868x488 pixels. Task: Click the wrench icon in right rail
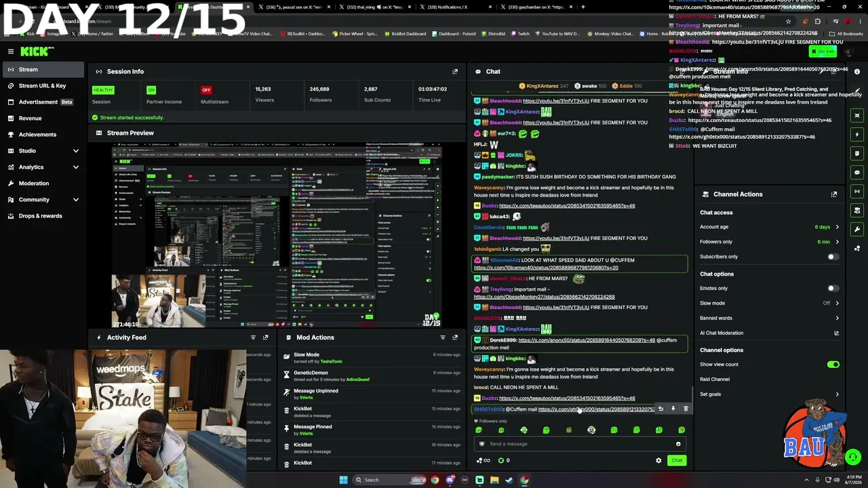857,229
